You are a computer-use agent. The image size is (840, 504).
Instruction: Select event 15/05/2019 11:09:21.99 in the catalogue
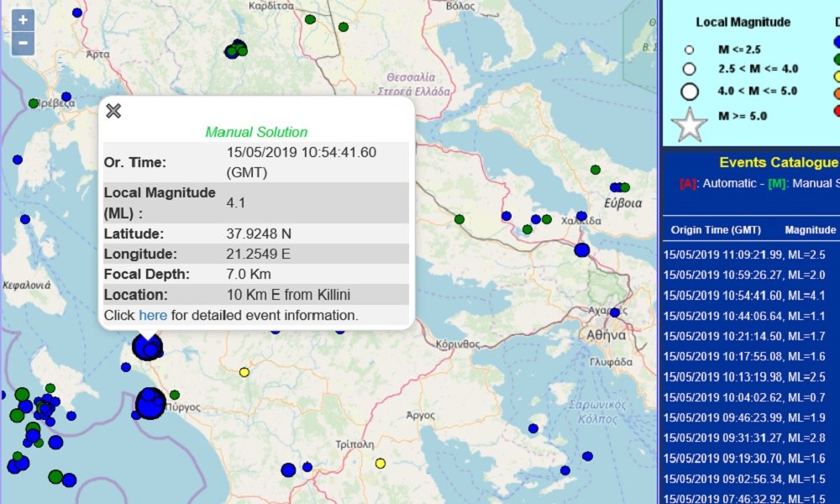[744, 253]
